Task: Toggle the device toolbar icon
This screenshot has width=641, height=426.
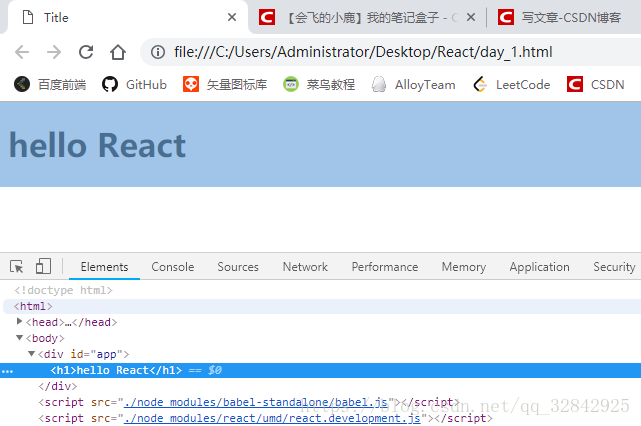Action: point(43,266)
